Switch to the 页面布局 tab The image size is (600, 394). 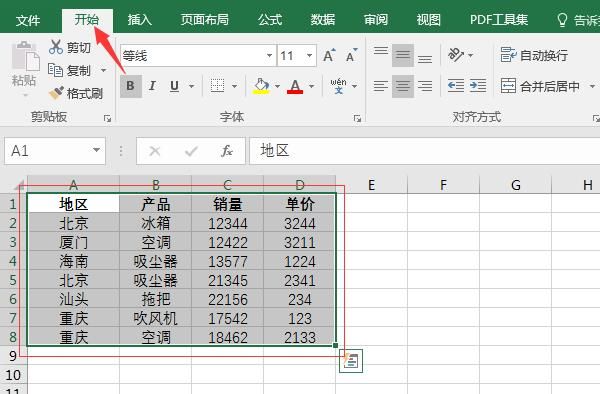tap(205, 20)
